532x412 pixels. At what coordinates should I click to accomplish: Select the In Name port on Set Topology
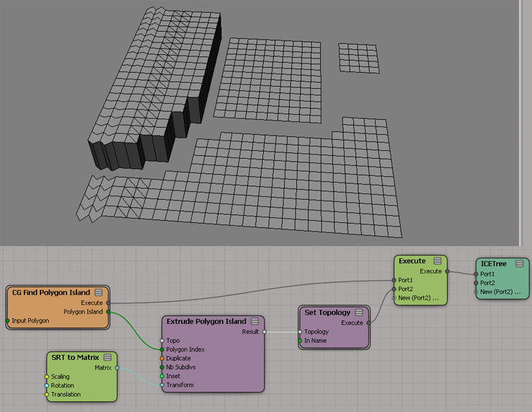pyautogui.click(x=300, y=341)
